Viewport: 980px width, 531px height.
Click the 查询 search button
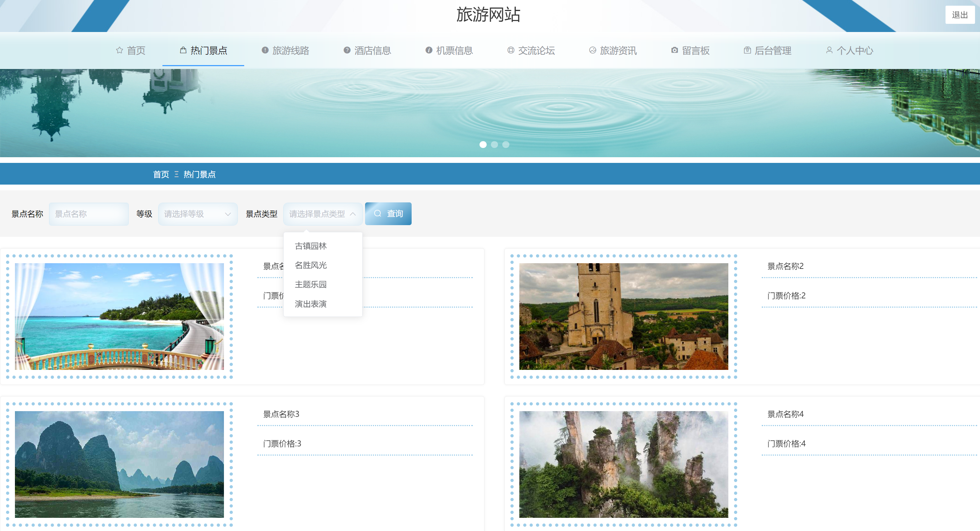(x=388, y=214)
